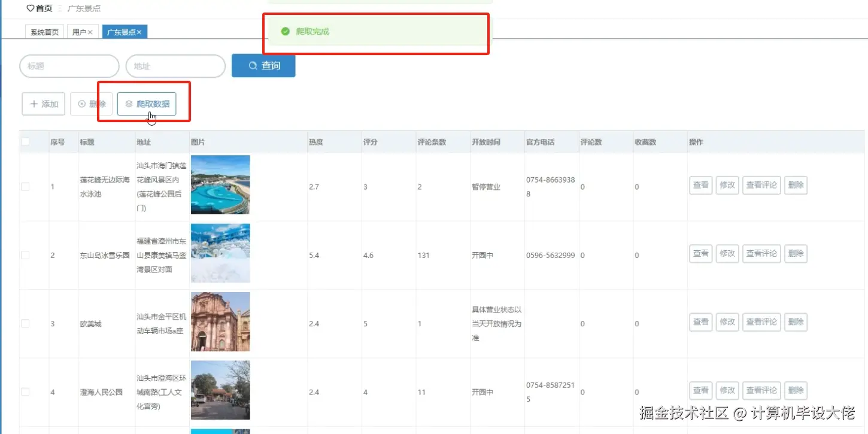Screen dimensions: 868x434
Task: Click the 热度 column header
Action: click(316, 142)
